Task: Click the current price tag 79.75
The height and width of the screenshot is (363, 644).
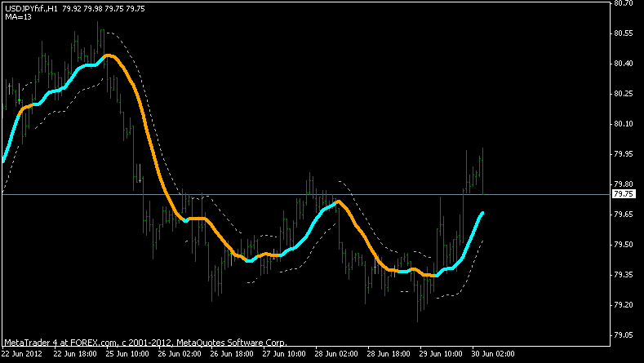Action: (x=624, y=194)
